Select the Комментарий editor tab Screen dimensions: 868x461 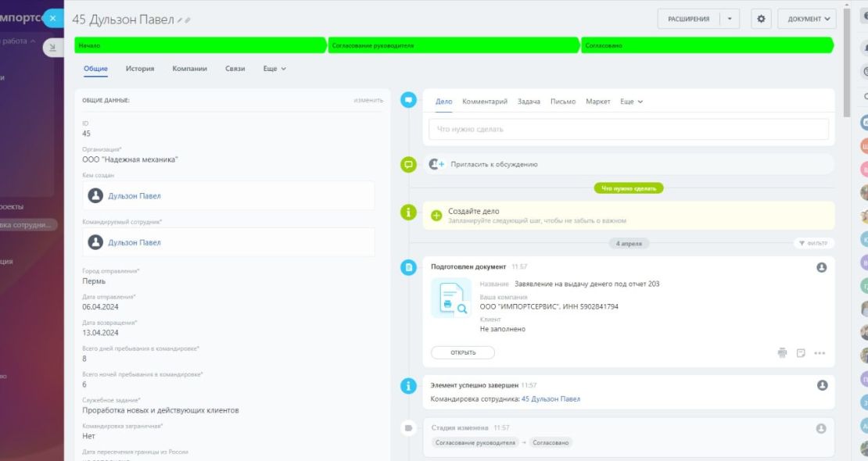485,102
